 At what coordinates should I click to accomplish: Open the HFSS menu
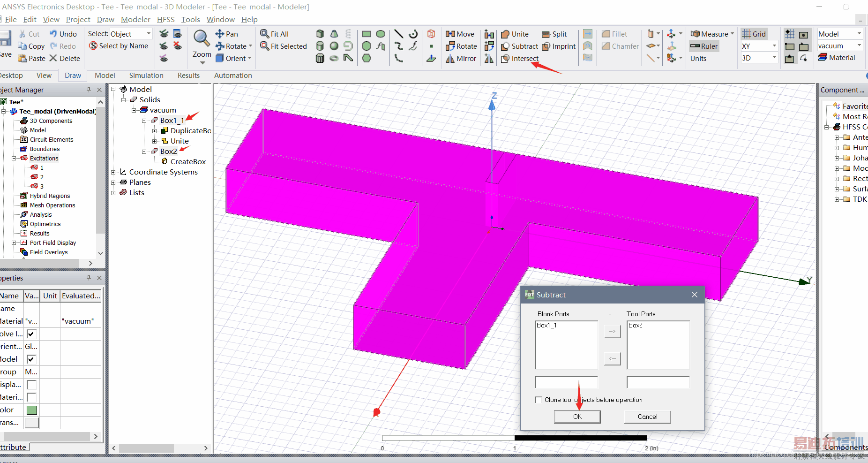(165, 19)
